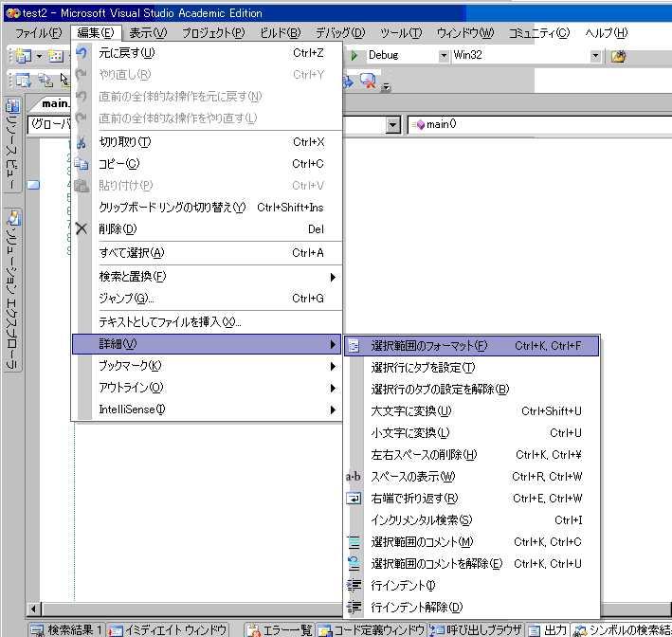Image resolution: width=672 pixels, height=637 pixels.
Task: Click the horizontal scrollbar left arrow
Action: pyautogui.click(x=33, y=609)
